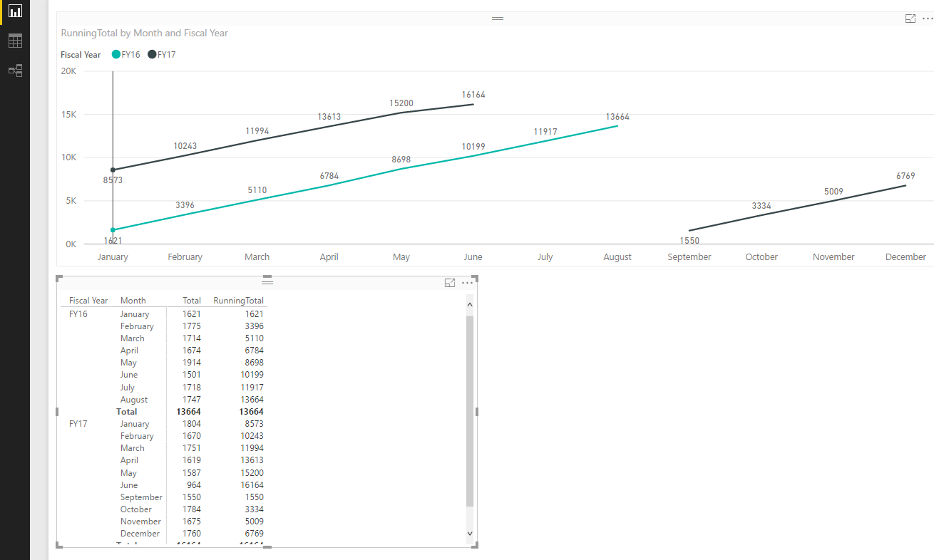Click the September label on chart x-axis

point(689,257)
